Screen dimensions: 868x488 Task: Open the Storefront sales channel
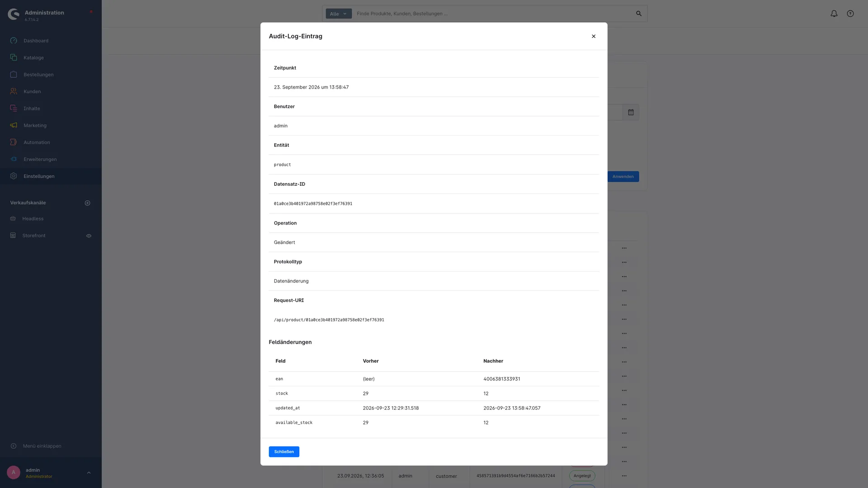click(x=34, y=235)
